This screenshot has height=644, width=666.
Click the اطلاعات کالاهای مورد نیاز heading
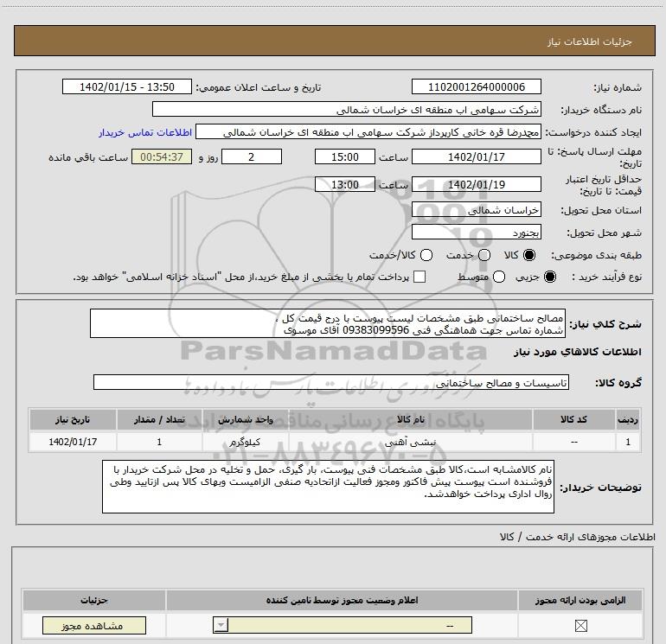[577, 352]
